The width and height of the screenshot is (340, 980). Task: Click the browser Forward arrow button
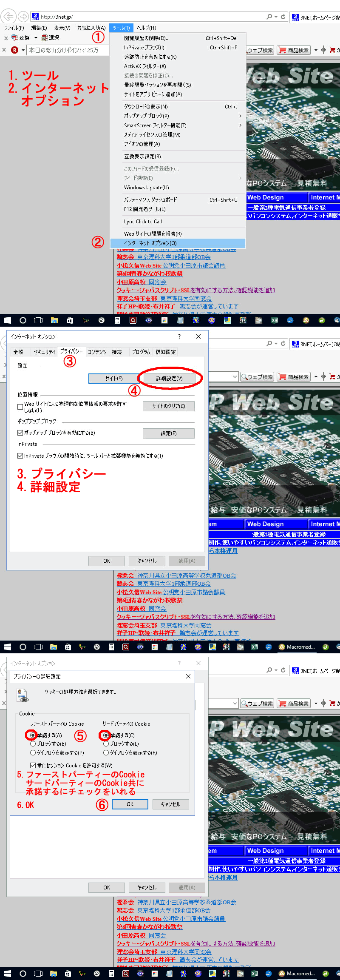[23, 17]
